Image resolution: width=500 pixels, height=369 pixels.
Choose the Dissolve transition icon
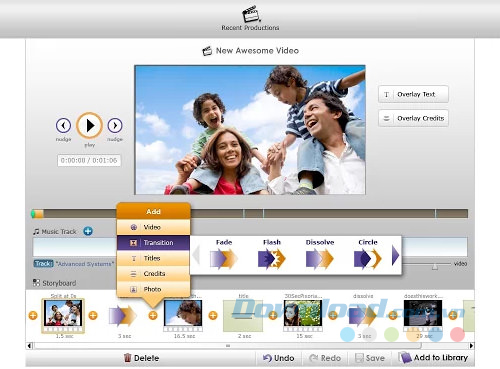pos(320,259)
